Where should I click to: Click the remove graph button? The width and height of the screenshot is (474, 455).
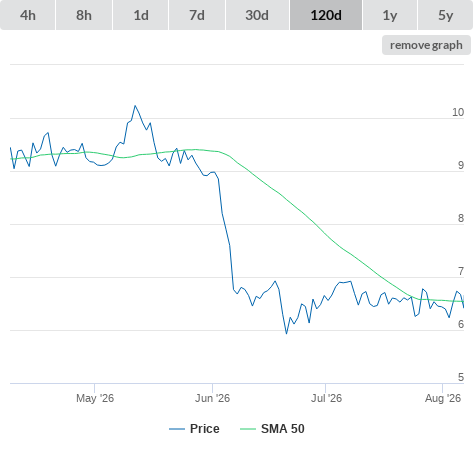tap(426, 45)
